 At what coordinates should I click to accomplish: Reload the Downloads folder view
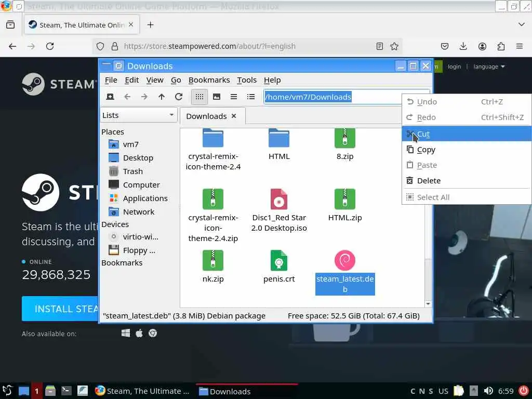pos(179,97)
